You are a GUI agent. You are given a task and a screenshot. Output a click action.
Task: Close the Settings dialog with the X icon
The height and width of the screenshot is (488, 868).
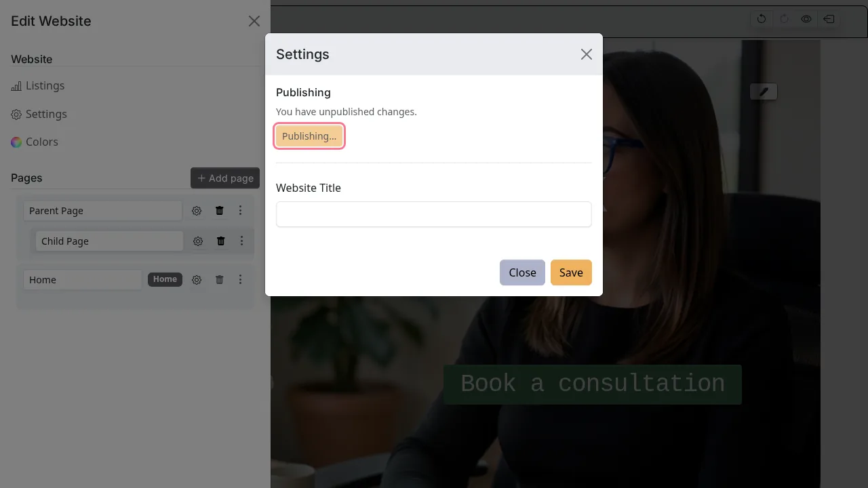pos(587,54)
